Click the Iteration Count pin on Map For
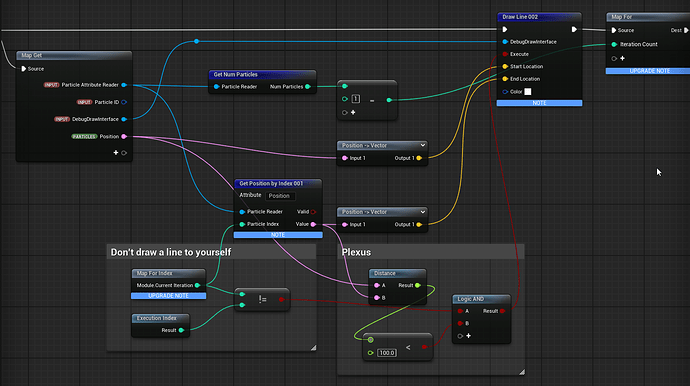The height and width of the screenshot is (386, 690). point(614,44)
